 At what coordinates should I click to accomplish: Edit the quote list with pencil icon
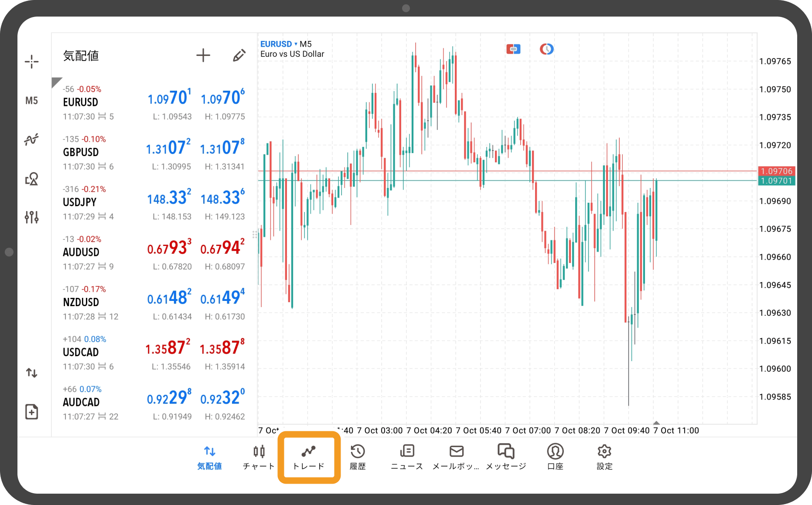pos(239,55)
